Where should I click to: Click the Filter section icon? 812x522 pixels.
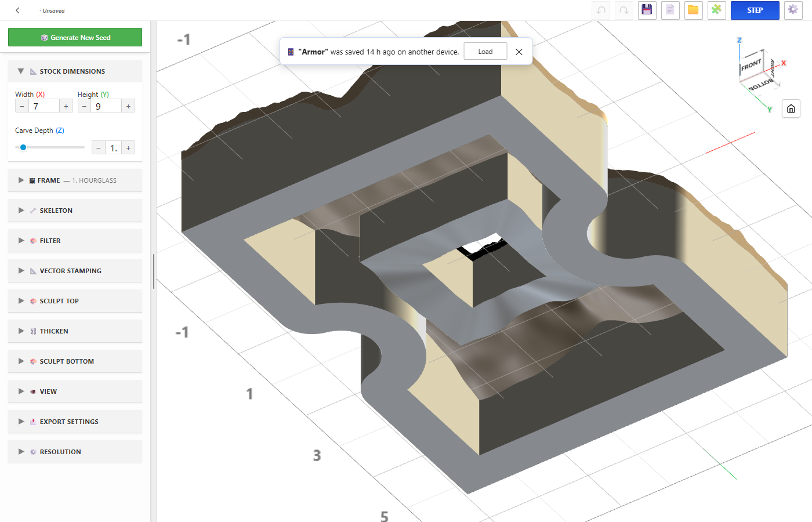click(33, 241)
